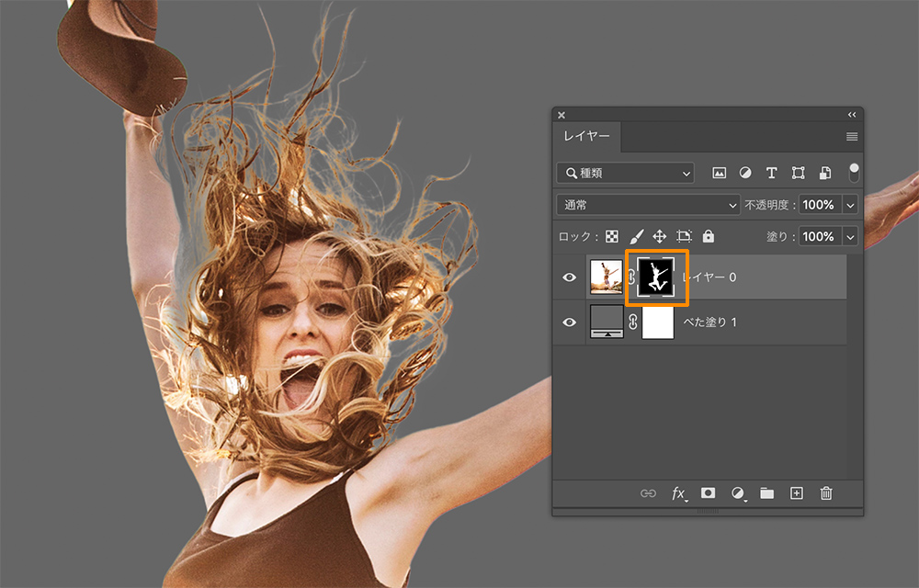Select the レイヤー panel tab

coord(586,136)
